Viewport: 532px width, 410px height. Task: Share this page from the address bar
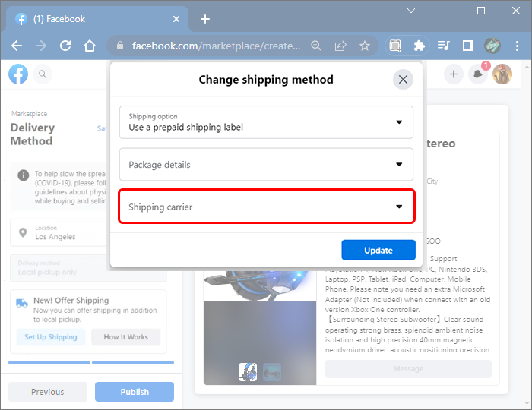(340, 46)
